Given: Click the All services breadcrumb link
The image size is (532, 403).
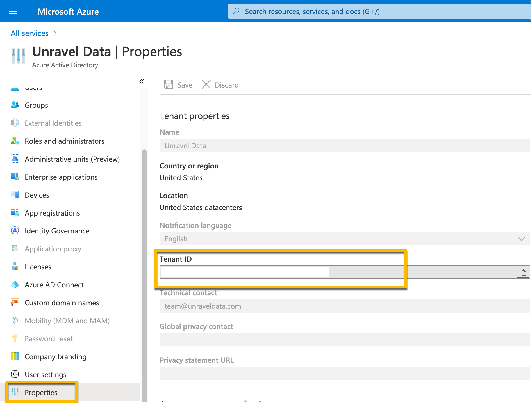Looking at the screenshot, I should point(29,33).
